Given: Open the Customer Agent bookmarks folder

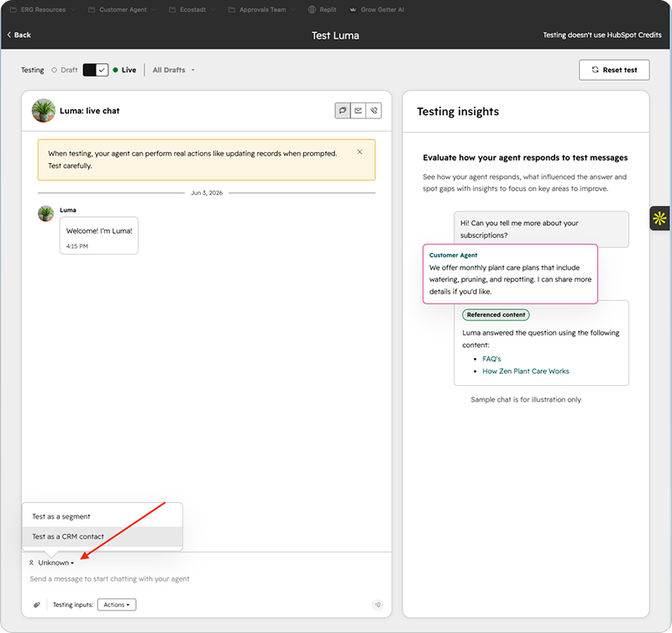Looking at the screenshot, I should pos(122,9).
